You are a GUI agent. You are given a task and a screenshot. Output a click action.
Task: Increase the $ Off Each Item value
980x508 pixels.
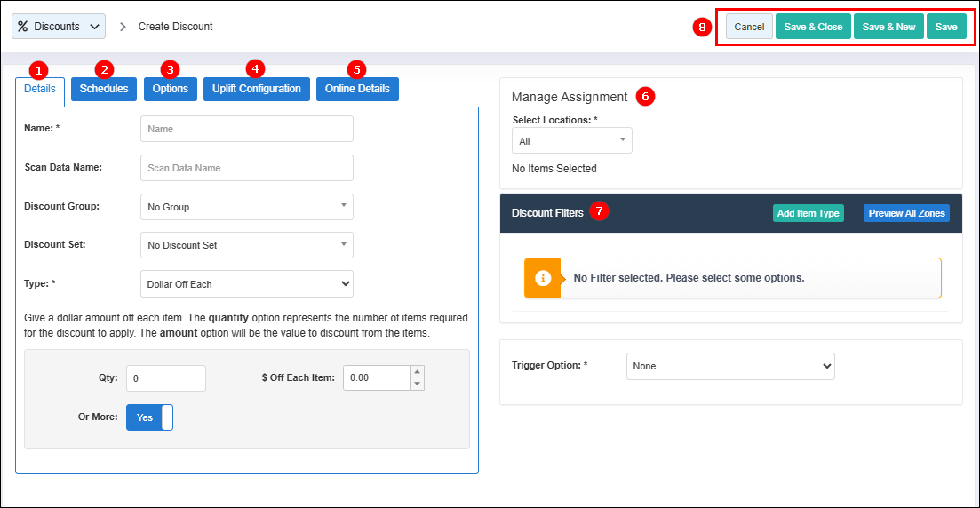[x=418, y=372]
